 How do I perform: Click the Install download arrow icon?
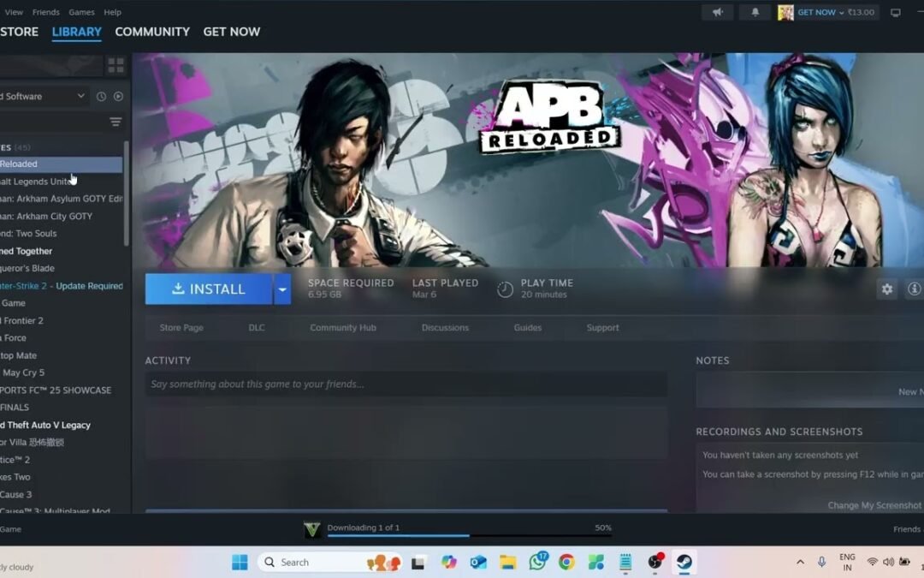(x=178, y=289)
